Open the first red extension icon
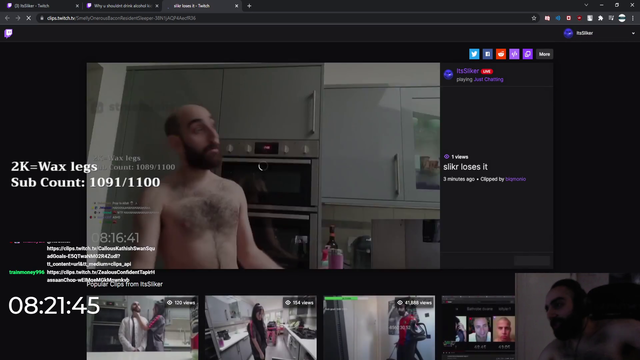 pos(547,18)
